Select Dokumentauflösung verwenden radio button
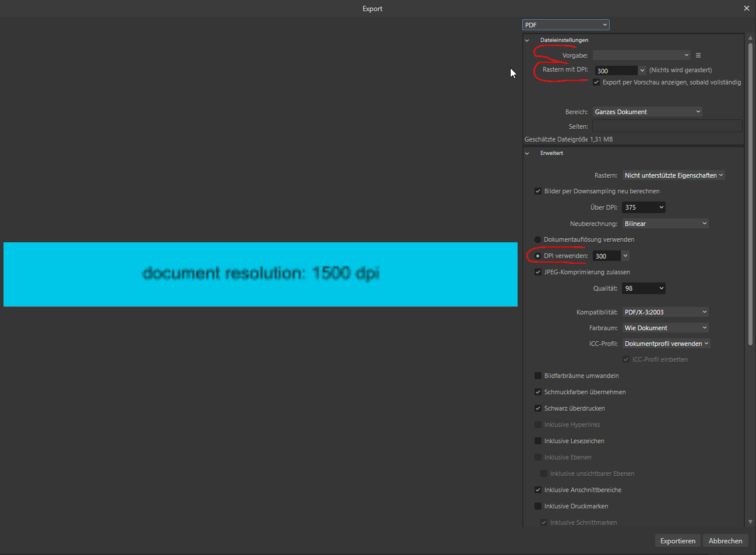756x555 pixels. [x=538, y=239]
